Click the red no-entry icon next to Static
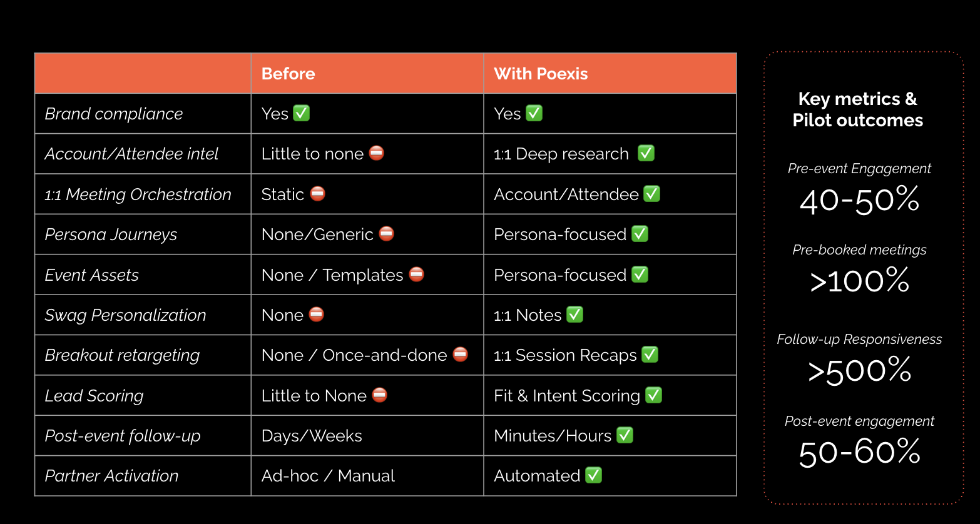980x524 pixels. point(318,193)
